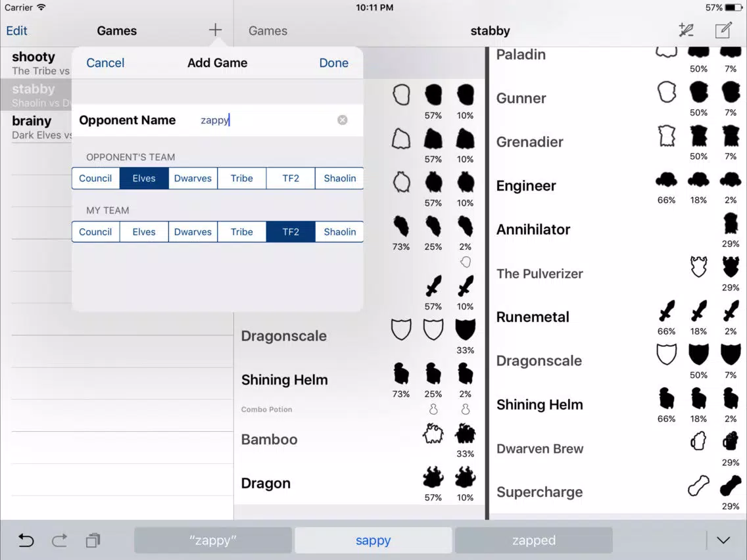Tap the plus icon to add game
The width and height of the screenshot is (747, 560).
pyautogui.click(x=215, y=30)
